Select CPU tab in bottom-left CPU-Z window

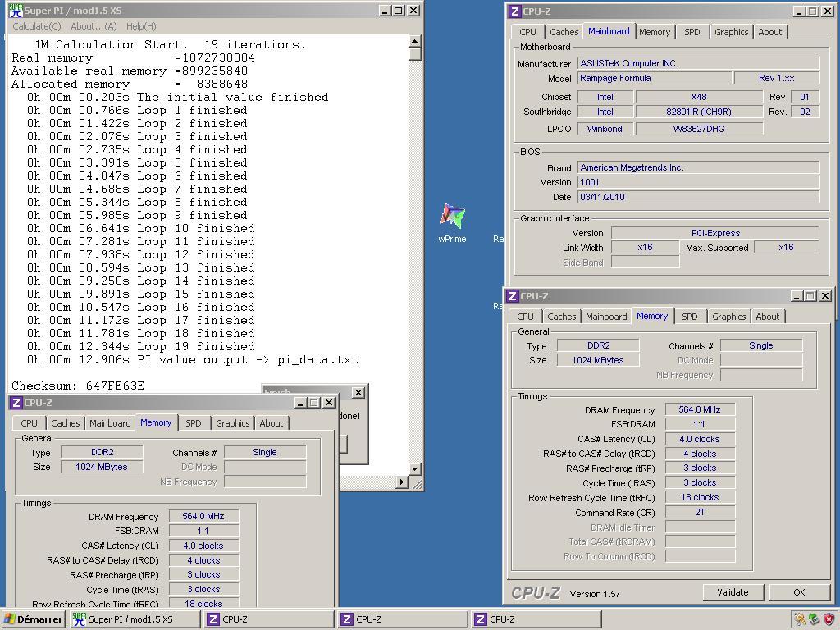tap(29, 423)
